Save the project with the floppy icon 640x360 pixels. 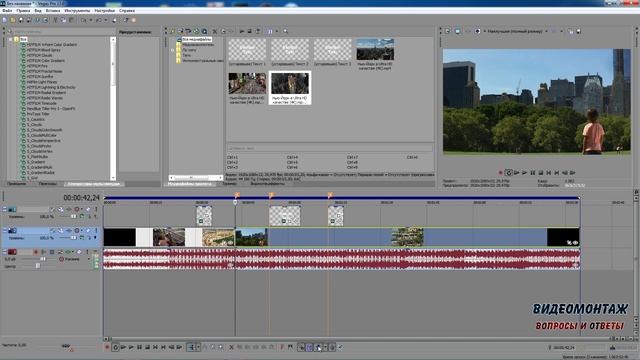[x=21, y=20]
